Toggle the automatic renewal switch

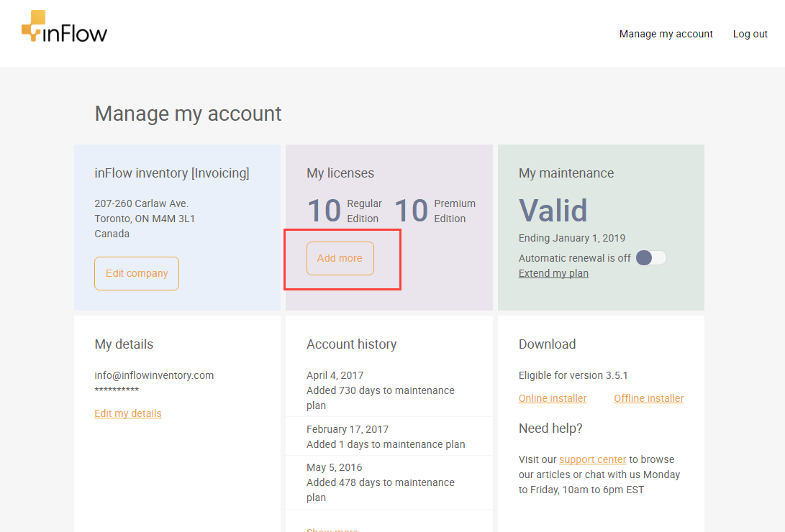pos(651,258)
